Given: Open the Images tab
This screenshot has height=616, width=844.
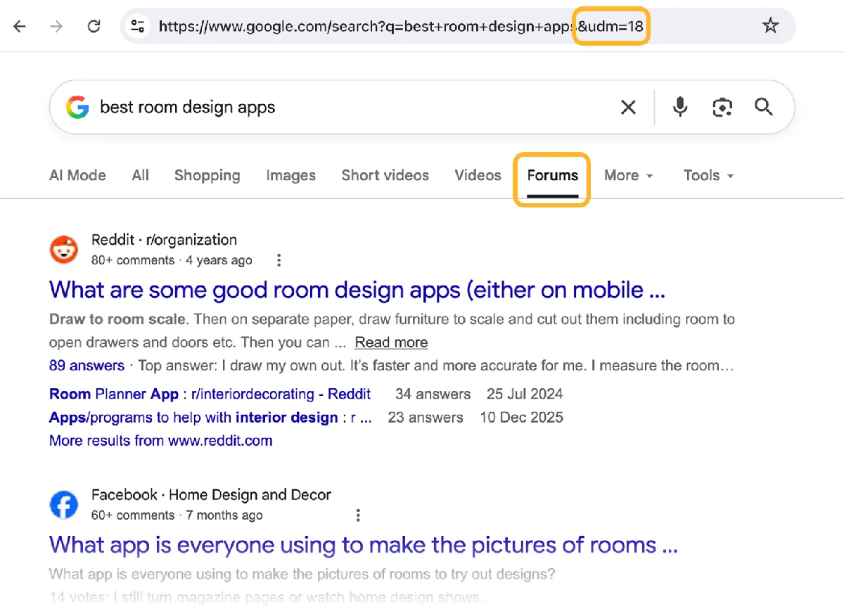Looking at the screenshot, I should (291, 176).
